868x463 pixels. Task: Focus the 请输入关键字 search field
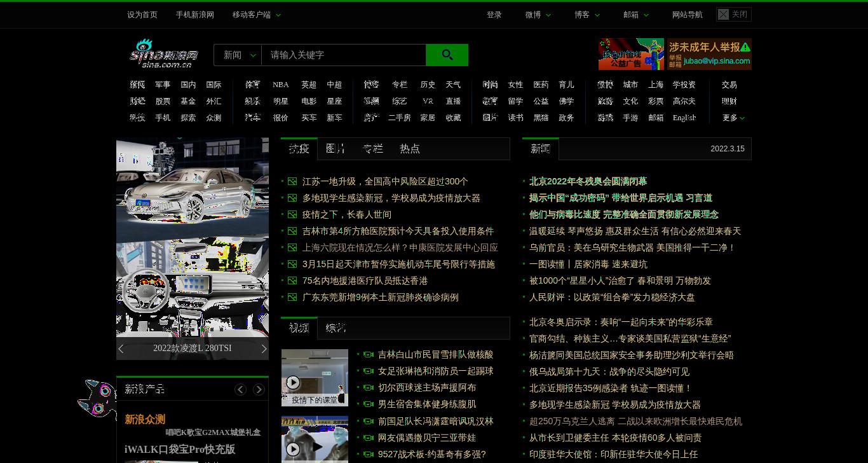[x=343, y=55]
